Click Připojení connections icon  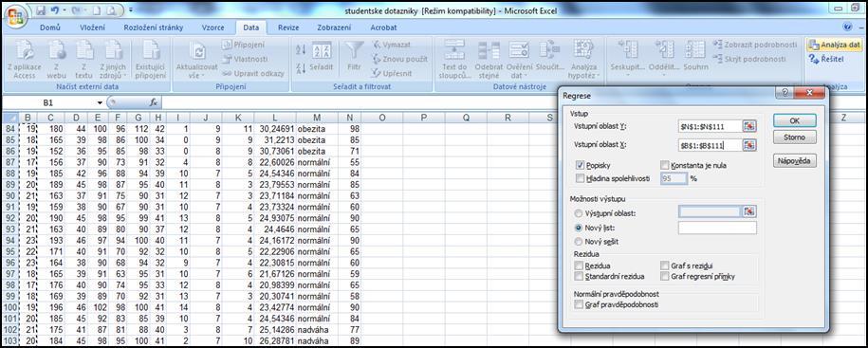[x=244, y=45]
